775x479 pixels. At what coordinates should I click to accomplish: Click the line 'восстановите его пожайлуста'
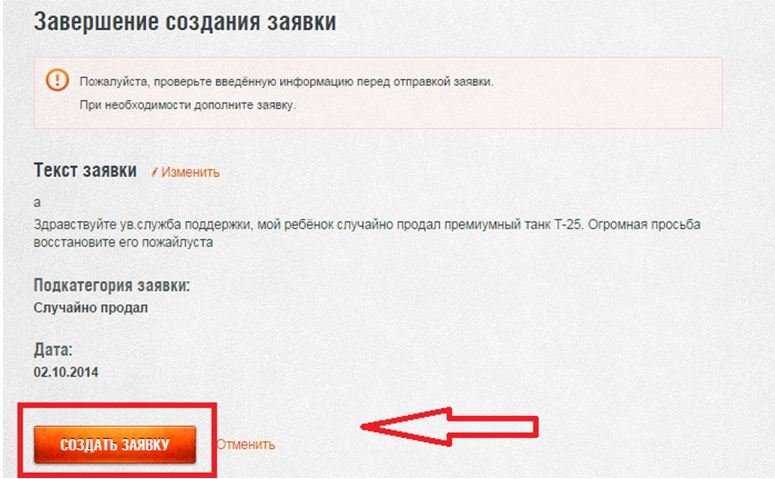123,242
